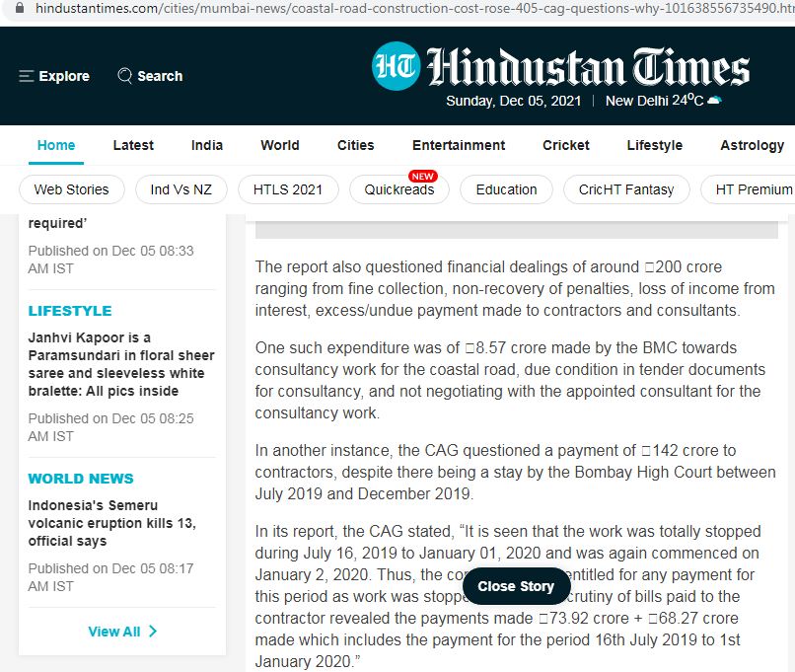The height and width of the screenshot is (672, 795).
Task: Click the Close Story button
Action: (516, 586)
